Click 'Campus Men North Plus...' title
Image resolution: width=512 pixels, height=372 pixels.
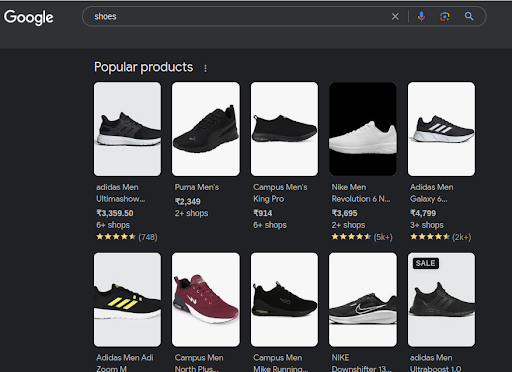199,363
